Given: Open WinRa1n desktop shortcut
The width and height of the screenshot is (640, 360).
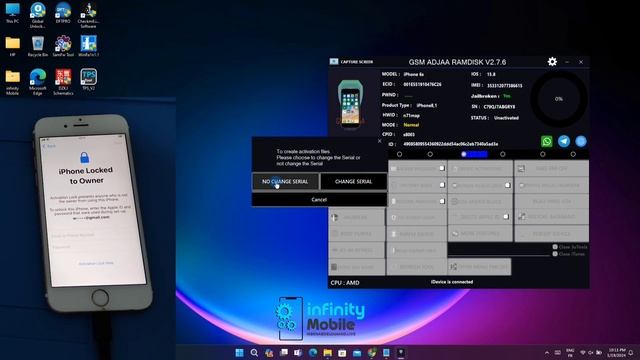Looking at the screenshot, I should 88,47.
